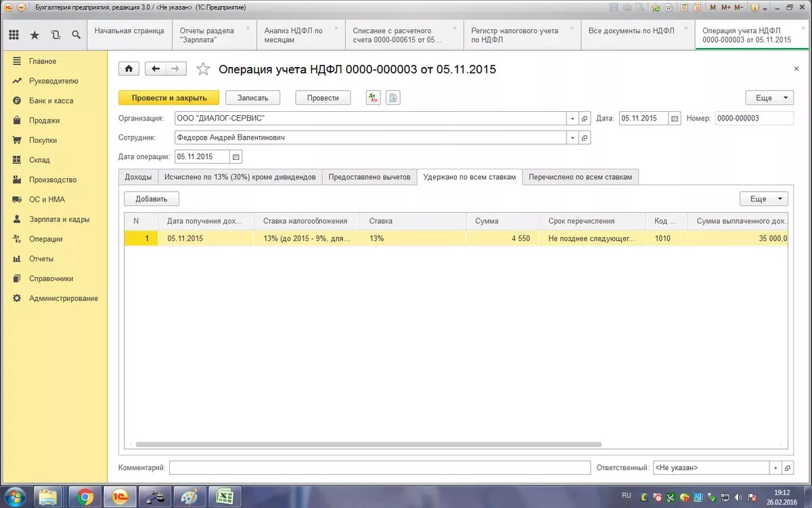Click the M- memory subtract button
Image resolution: width=812 pixels, height=508 pixels.
[x=739, y=7]
